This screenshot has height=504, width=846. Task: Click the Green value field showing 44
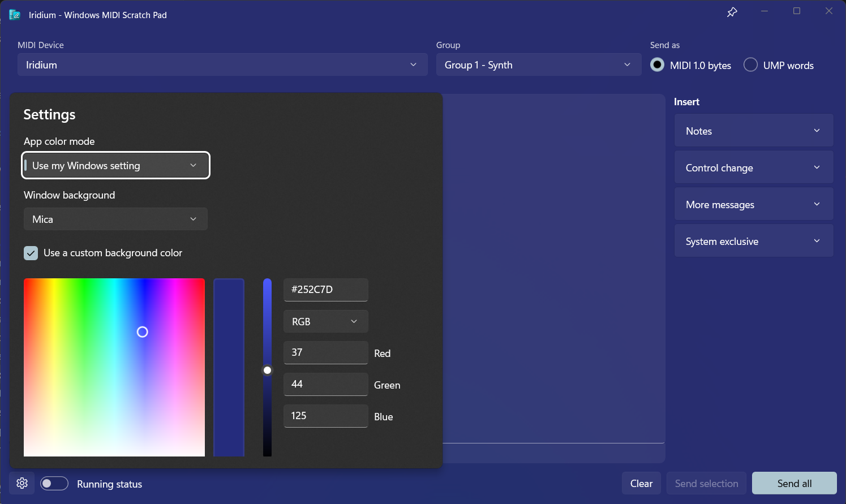[325, 384]
